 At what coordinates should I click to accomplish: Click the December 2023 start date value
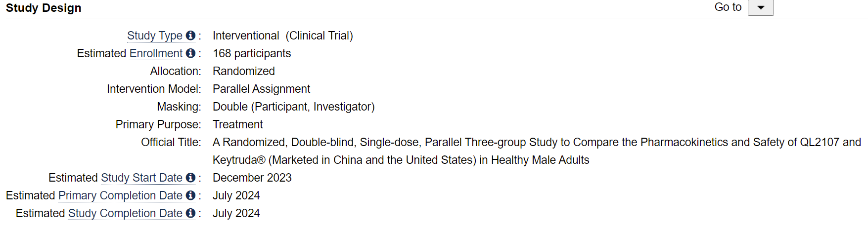pyautogui.click(x=252, y=178)
